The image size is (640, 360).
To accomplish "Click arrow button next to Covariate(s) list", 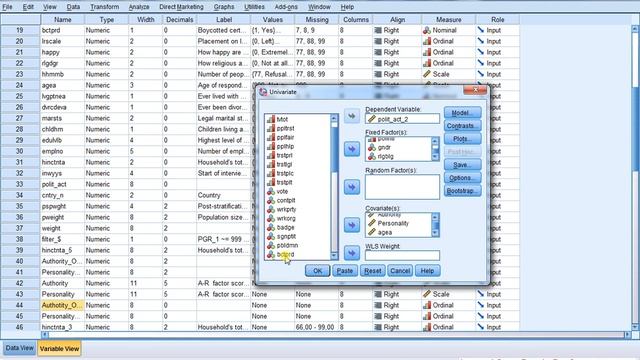I will coord(351,225).
